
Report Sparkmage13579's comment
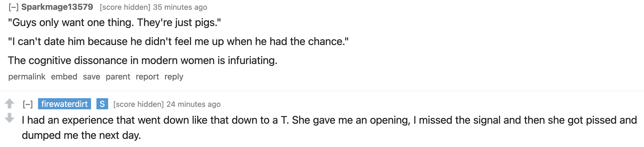click(147, 77)
